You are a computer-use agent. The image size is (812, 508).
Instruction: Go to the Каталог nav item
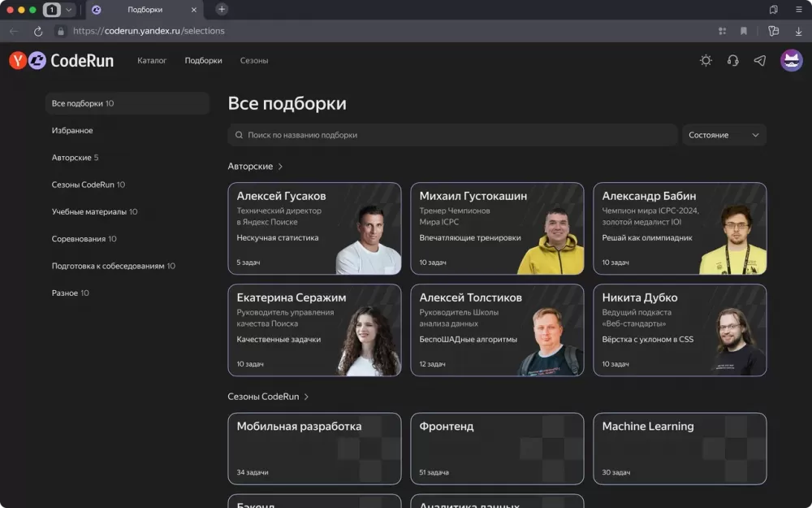click(152, 61)
